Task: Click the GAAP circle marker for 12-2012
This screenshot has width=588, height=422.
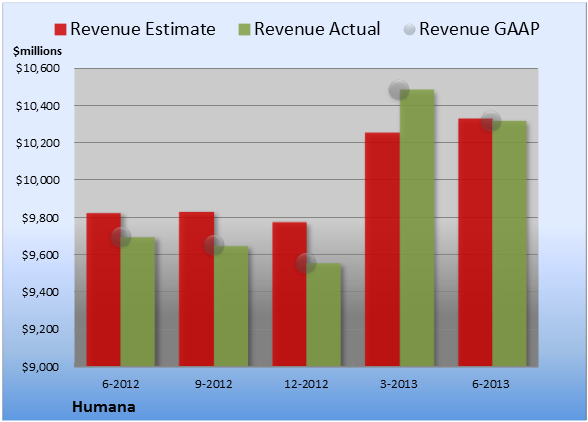Action: (x=306, y=263)
